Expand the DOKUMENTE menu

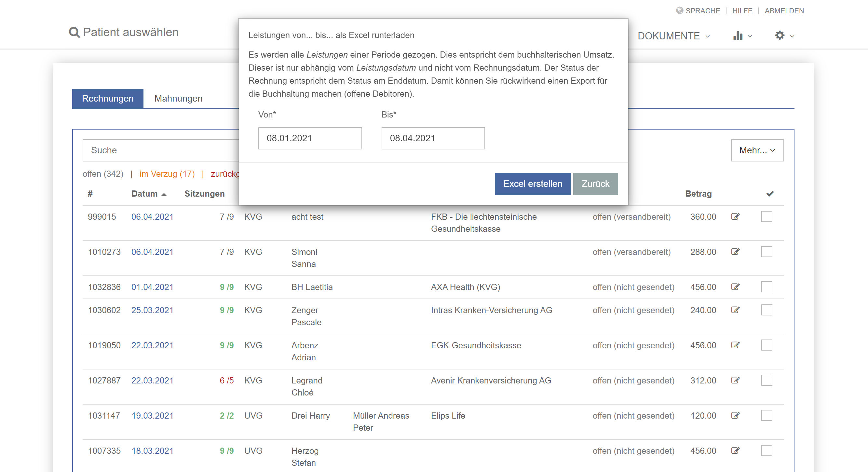(x=673, y=36)
